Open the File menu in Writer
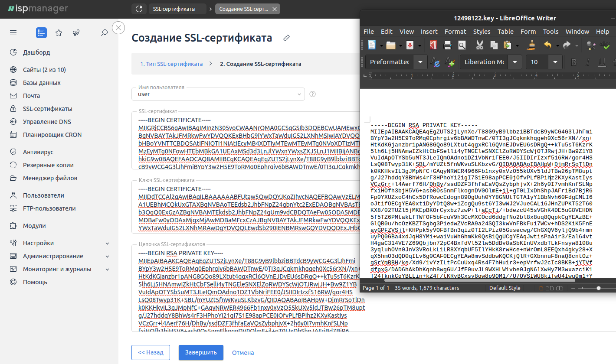 coord(369,32)
